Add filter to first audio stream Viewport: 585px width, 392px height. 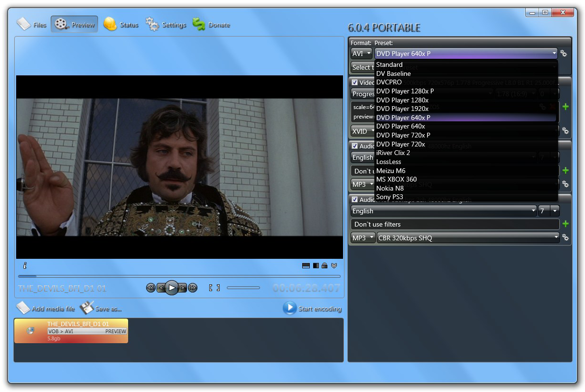(x=565, y=170)
